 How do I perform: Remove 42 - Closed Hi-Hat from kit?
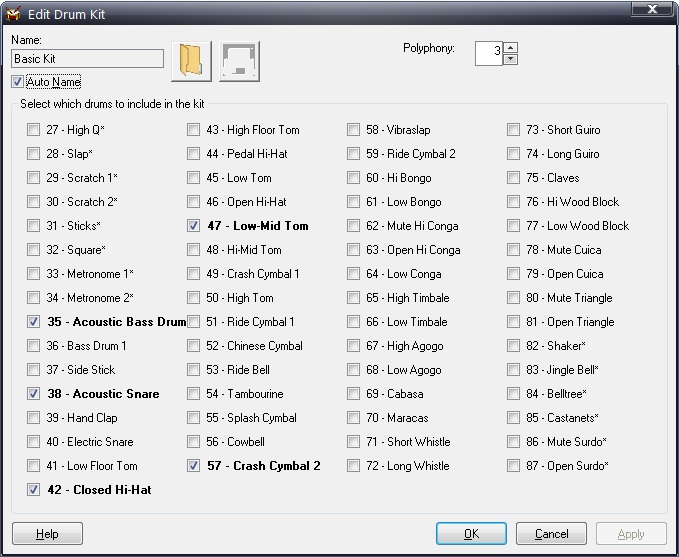point(34,490)
